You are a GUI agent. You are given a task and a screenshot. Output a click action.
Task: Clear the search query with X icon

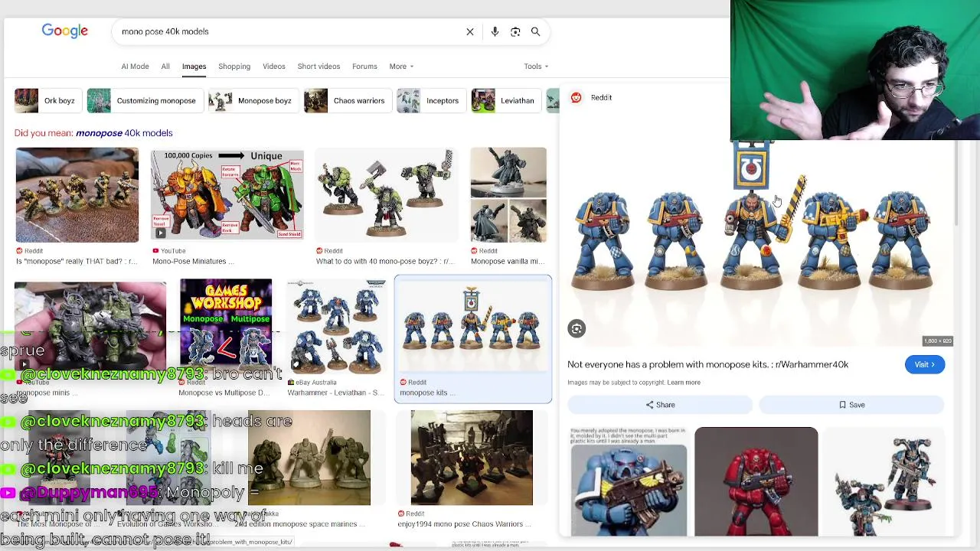[470, 32]
